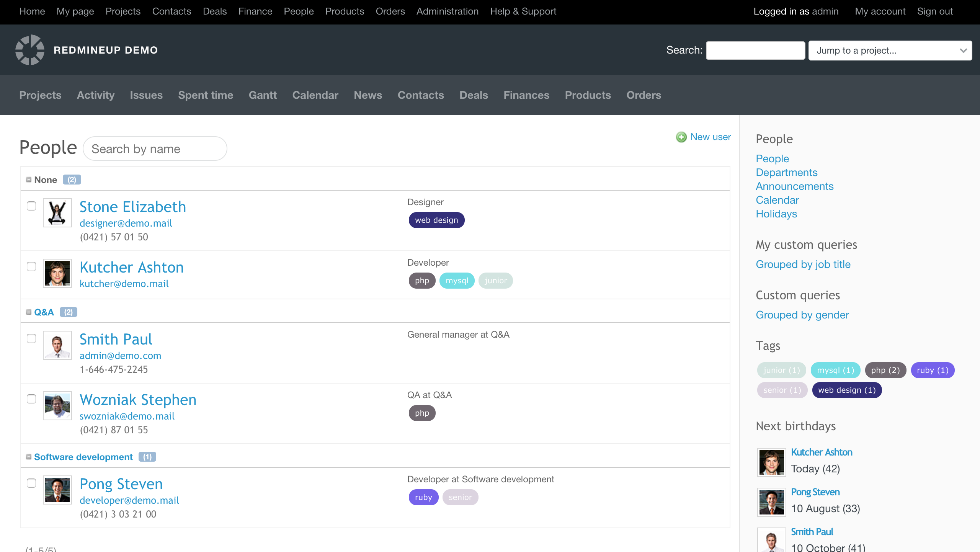Check the box beside Wozniak Stephen
Viewport: 980px width, 552px height.
tap(31, 399)
